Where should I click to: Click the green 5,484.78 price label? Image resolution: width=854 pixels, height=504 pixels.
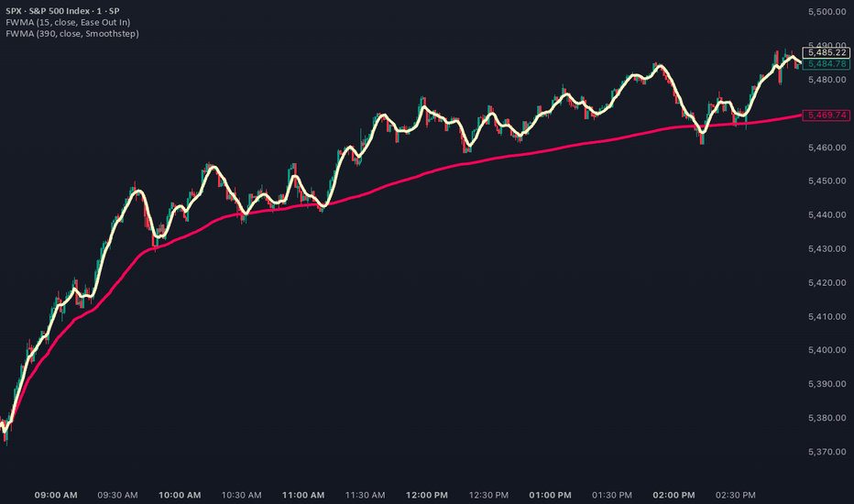[x=827, y=64]
